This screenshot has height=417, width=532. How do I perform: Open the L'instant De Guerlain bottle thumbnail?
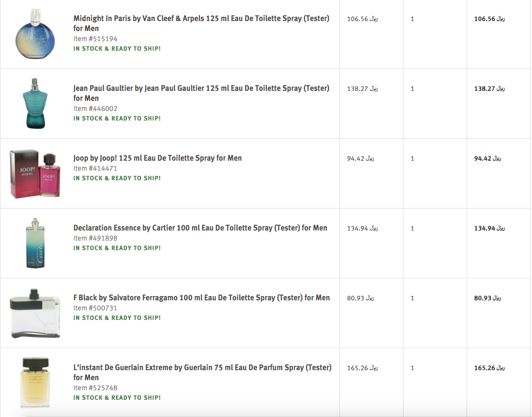click(x=35, y=383)
